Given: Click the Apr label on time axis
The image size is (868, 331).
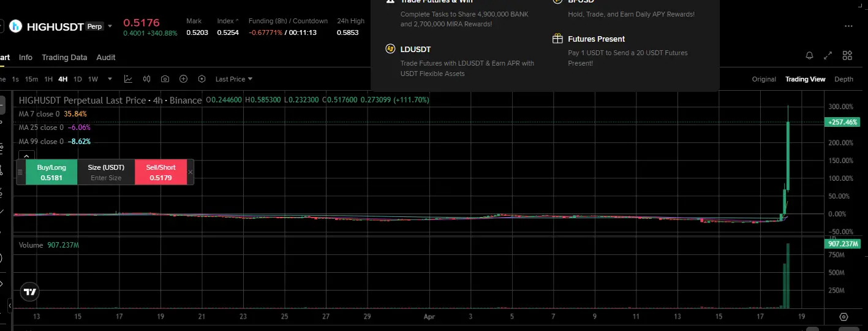Looking at the screenshot, I should tap(429, 317).
